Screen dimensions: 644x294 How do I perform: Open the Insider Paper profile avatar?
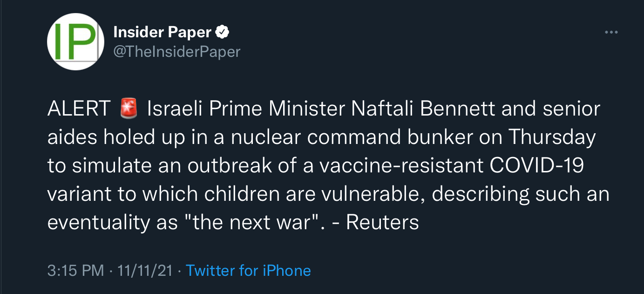tap(75, 42)
